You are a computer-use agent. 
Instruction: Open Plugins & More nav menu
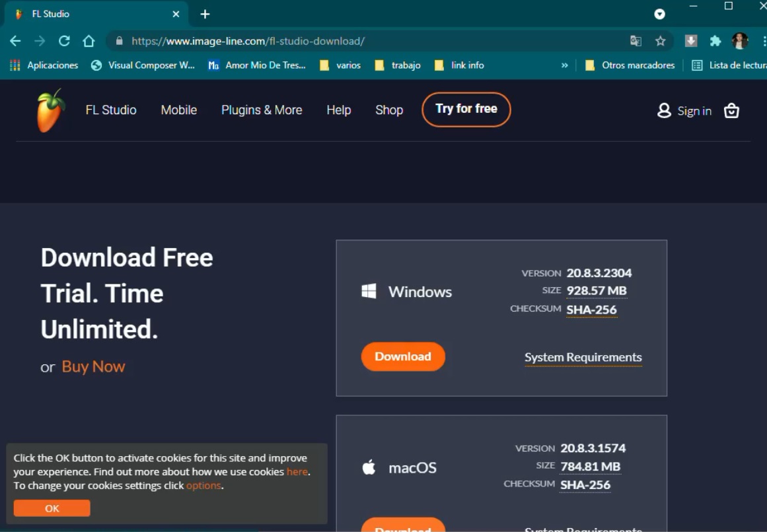(262, 110)
